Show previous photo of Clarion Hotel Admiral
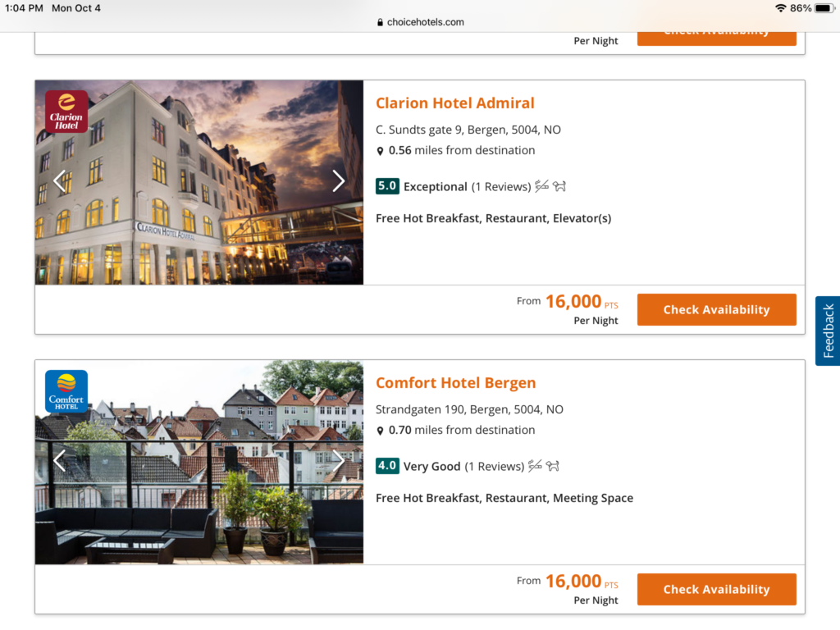 point(59,181)
